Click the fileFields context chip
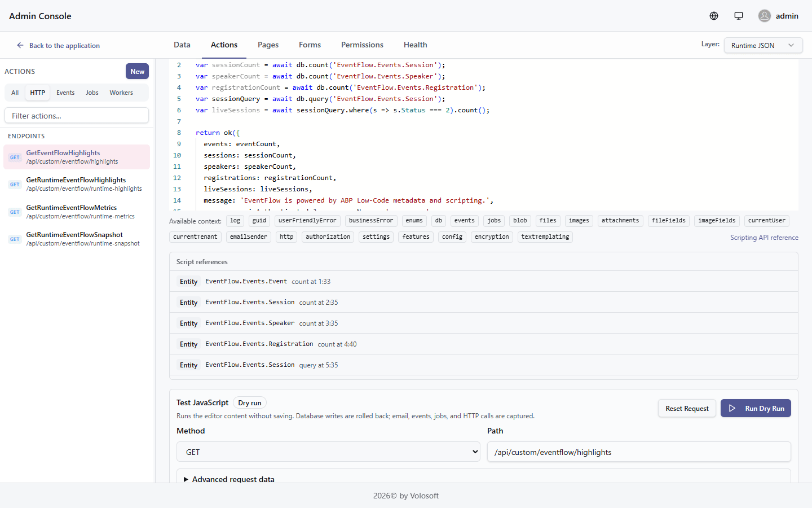812x508 pixels. (x=669, y=221)
